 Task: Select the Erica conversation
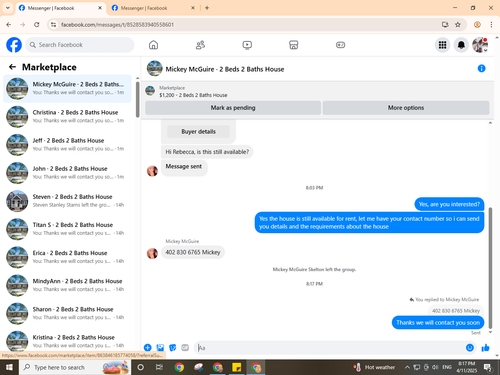67,257
